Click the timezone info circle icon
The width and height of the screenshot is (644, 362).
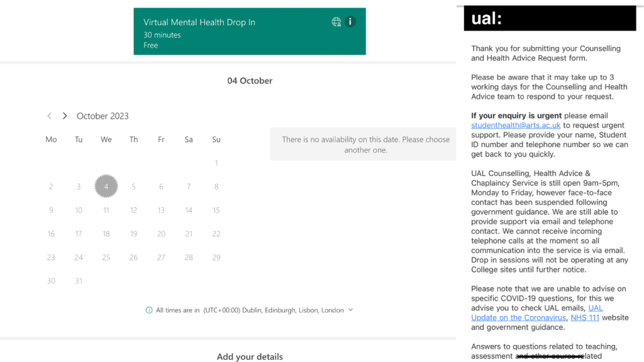click(x=149, y=310)
